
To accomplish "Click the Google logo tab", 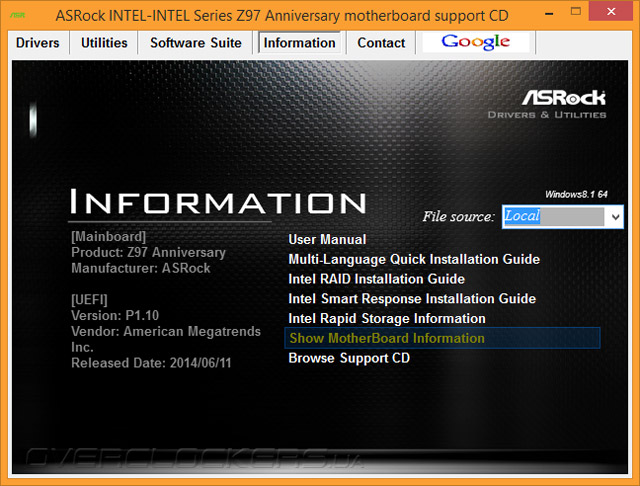I will (x=476, y=42).
